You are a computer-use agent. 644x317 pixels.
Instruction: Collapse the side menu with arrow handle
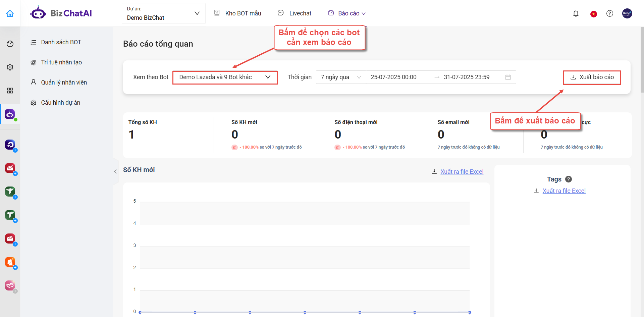point(115,171)
